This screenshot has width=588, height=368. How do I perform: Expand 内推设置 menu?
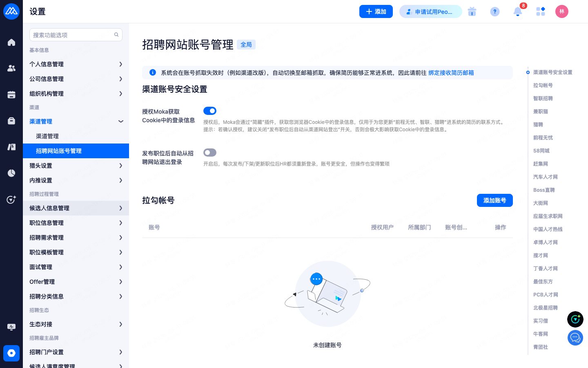click(76, 180)
